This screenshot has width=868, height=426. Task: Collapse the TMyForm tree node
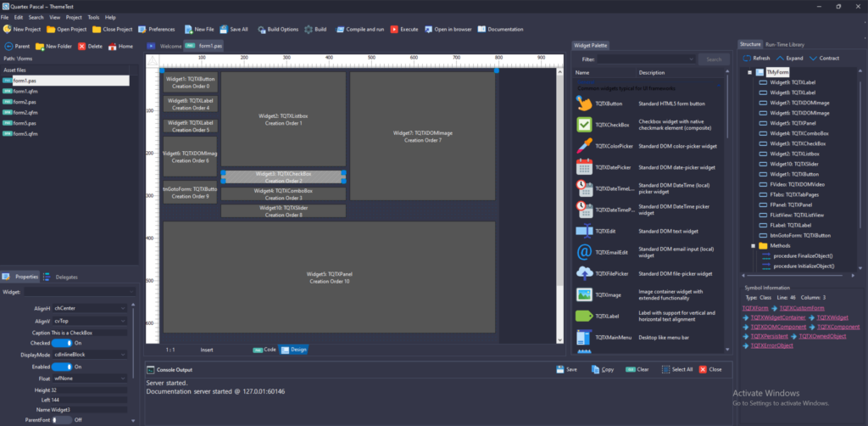749,72
